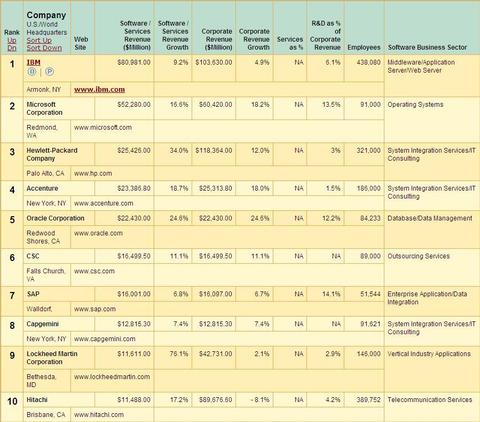Click the www.lockheedmartin.com web address
This screenshot has width=480, height=422.
[x=112, y=377]
